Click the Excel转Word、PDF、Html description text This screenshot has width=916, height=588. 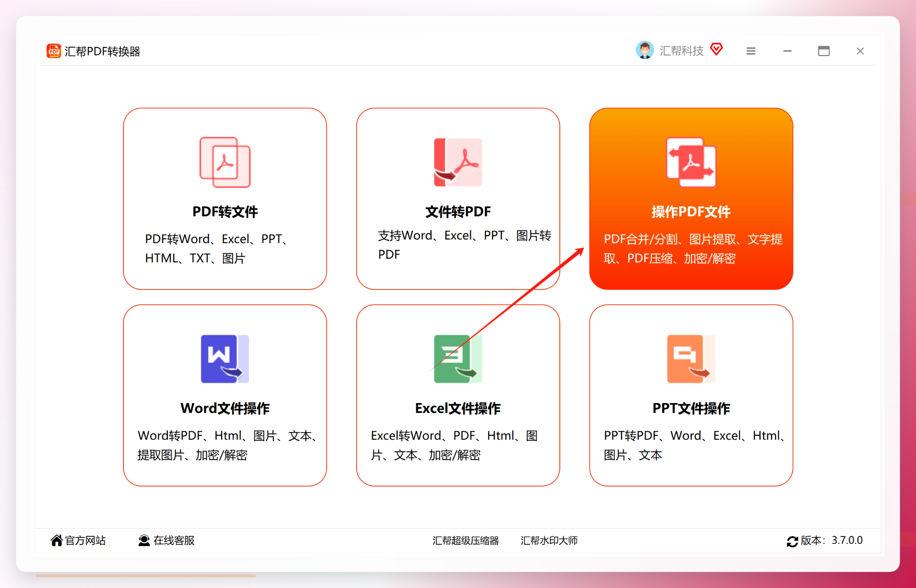click(454, 445)
